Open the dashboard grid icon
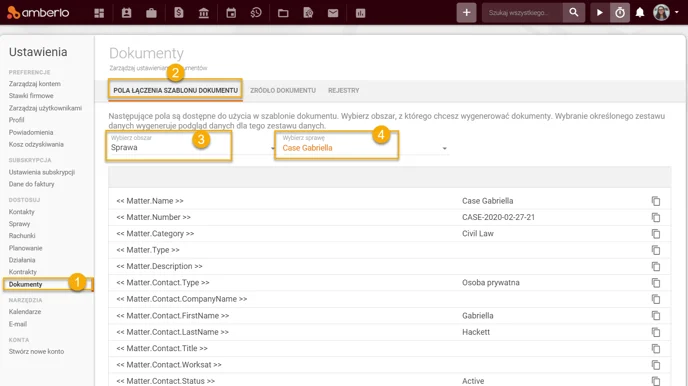Image resolution: width=688 pixels, height=386 pixels. [99, 13]
